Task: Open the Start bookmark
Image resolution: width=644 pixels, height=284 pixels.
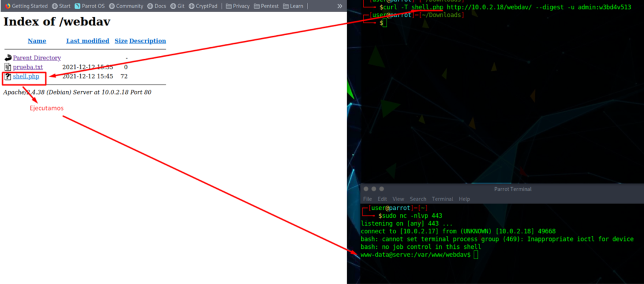Action: pyautogui.click(x=61, y=6)
